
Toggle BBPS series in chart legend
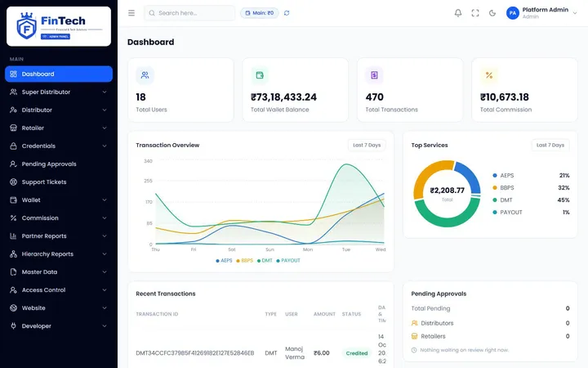pyautogui.click(x=244, y=261)
